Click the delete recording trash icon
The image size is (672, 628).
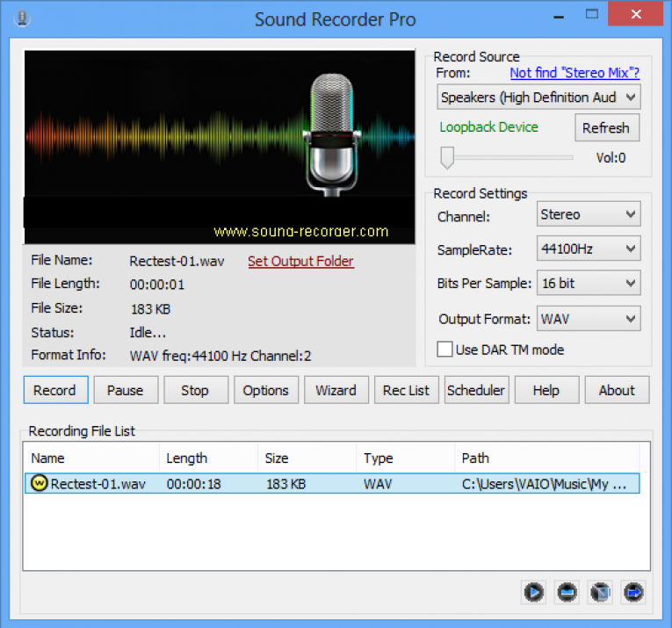pos(600,593)
